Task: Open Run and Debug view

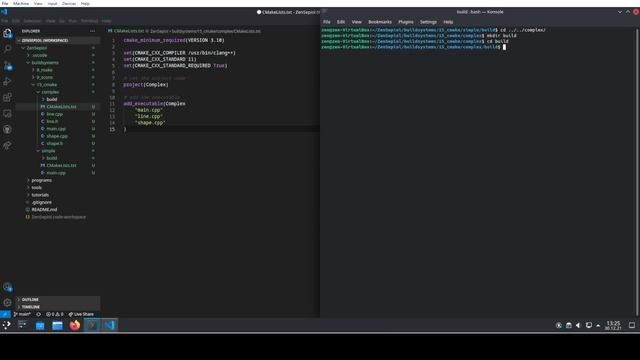Action: point(7,81)
